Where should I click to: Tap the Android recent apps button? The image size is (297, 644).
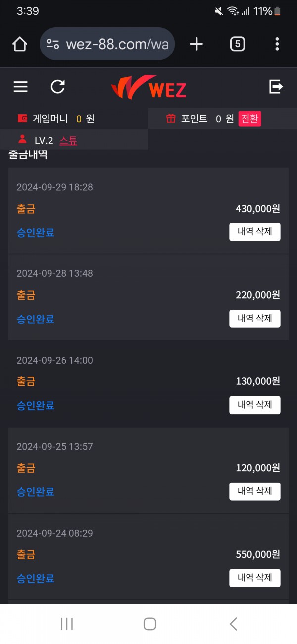[x=67, y=624]
